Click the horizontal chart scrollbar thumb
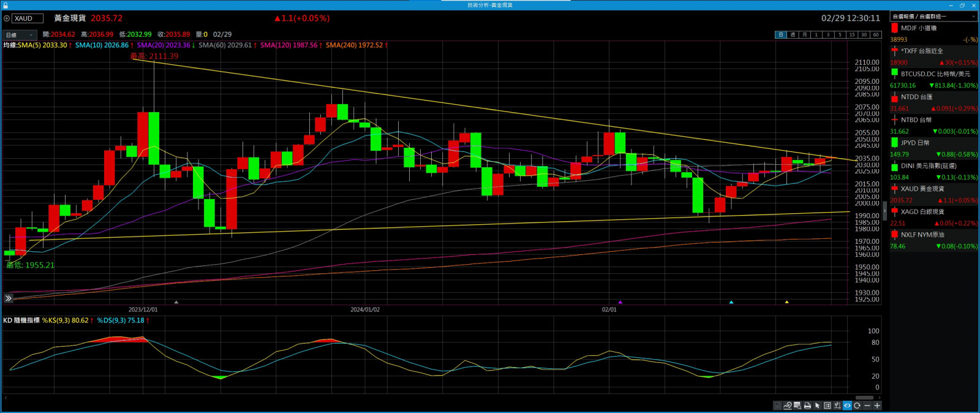Image resolution: width=980 pixels, height=413 pixels. [864, 398]
